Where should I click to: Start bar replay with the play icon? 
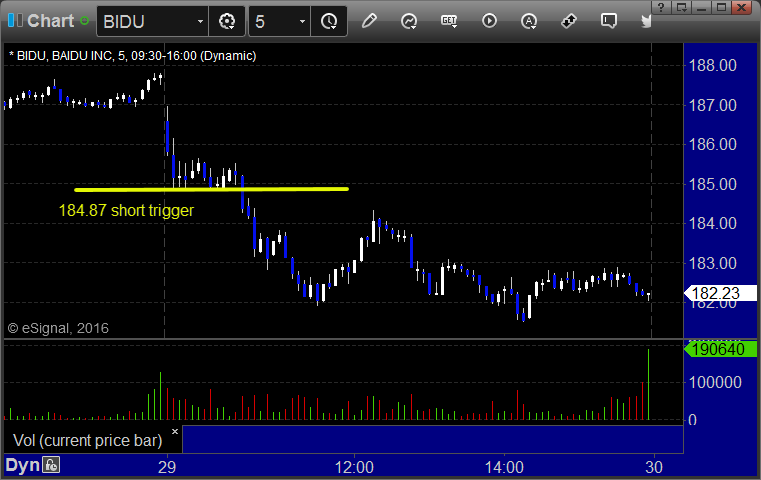[489, 21]
